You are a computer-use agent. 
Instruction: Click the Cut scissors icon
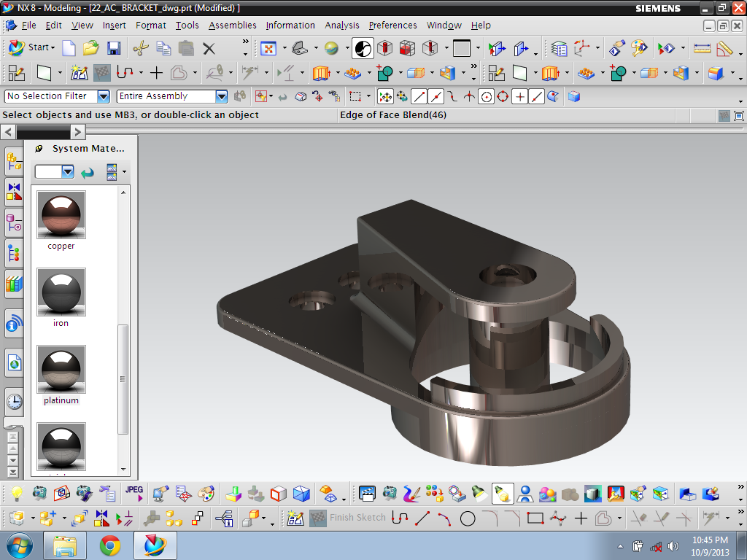coord(141,48)
